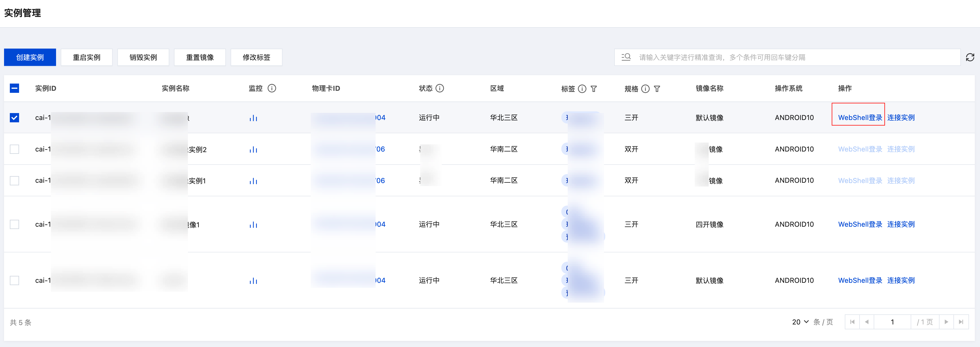Click the 操作 column header
This screenshot has width=980, height=347.
coord(845,88)
